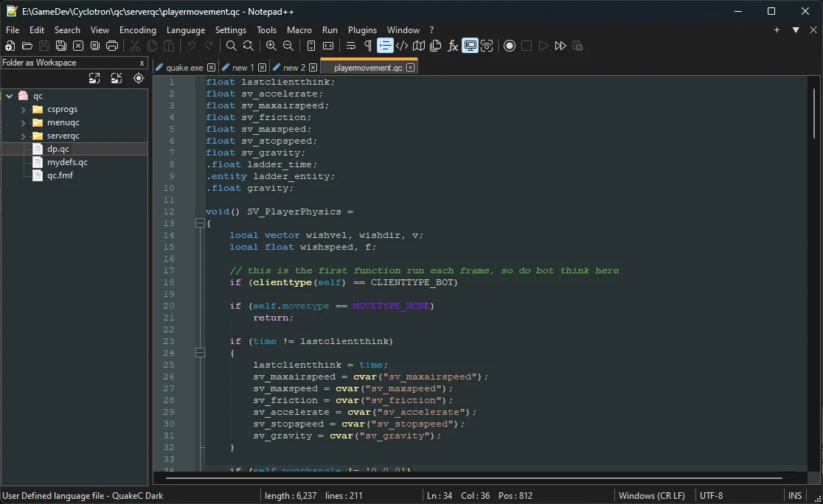Viewport: 823px width, 504px height.
Task: Click the Close All toolbar icon
Action: point(95,46)
